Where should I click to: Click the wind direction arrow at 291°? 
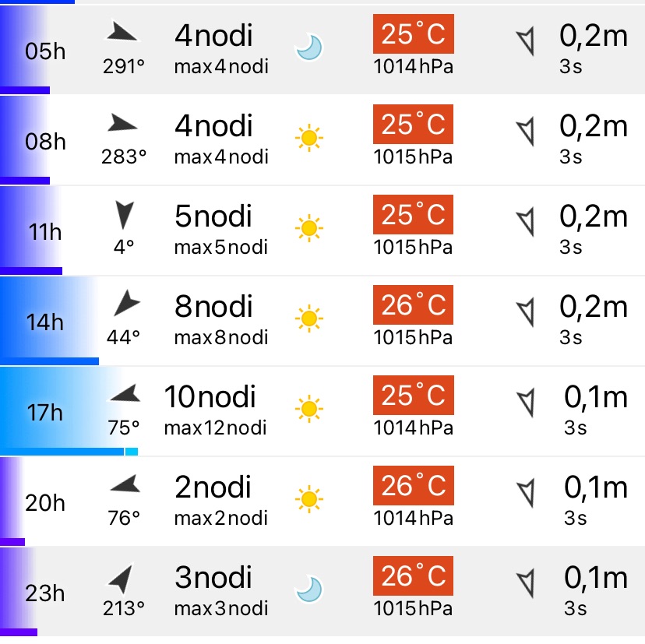[122, 33]
